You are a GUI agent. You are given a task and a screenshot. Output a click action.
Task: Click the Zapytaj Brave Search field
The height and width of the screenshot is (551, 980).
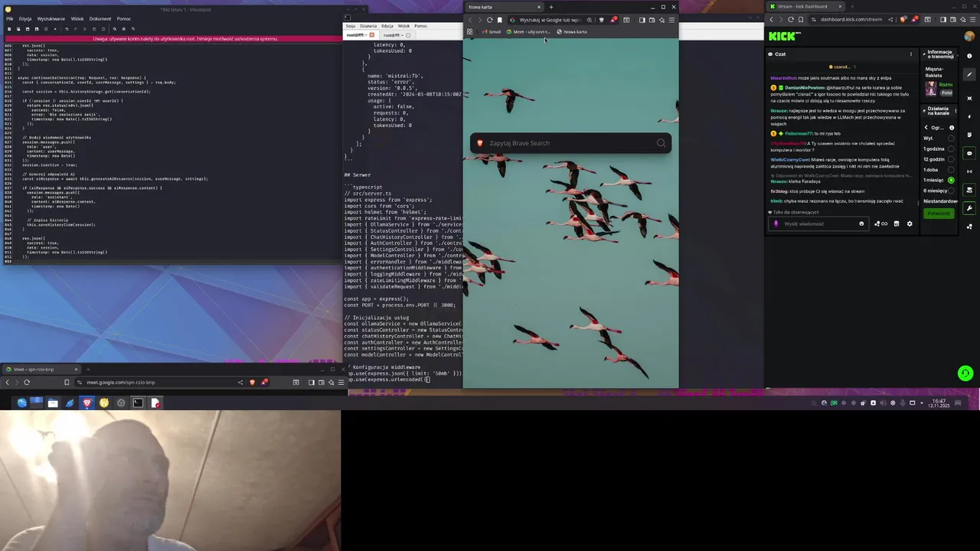pos(570,143)
